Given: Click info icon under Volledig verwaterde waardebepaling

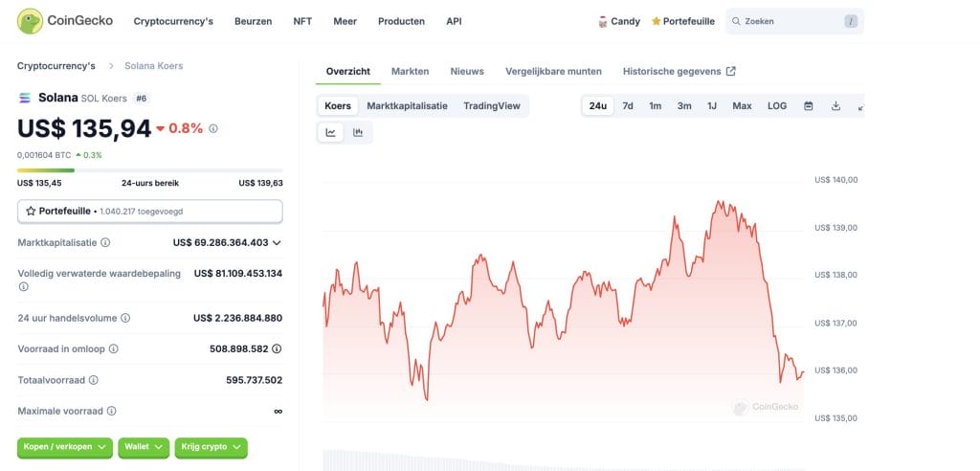Looking at the screenshot, I should 23,286.
